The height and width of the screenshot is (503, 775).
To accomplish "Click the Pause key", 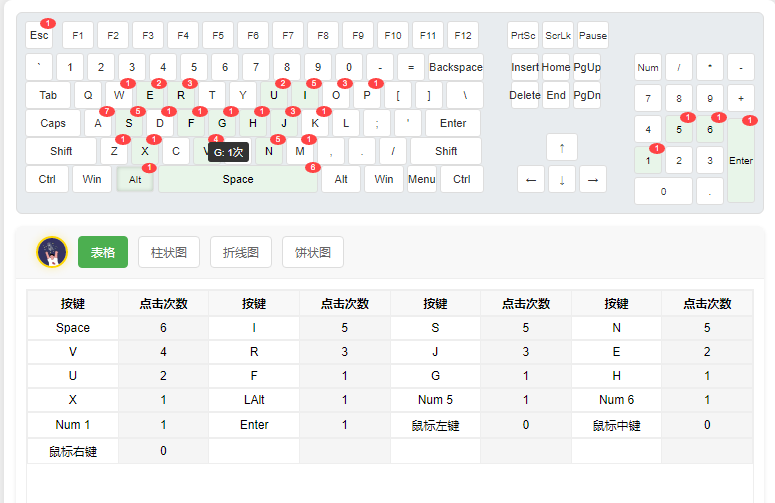I will (593, 35).
